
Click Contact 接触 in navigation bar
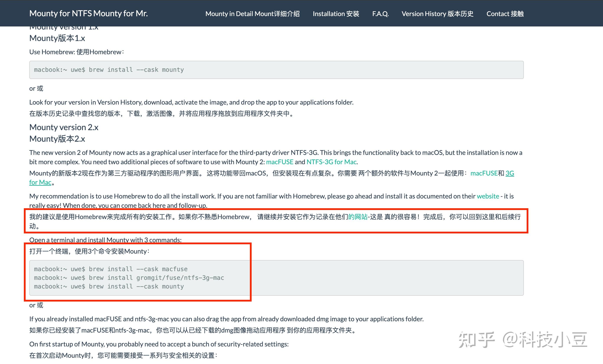(505, 14)
